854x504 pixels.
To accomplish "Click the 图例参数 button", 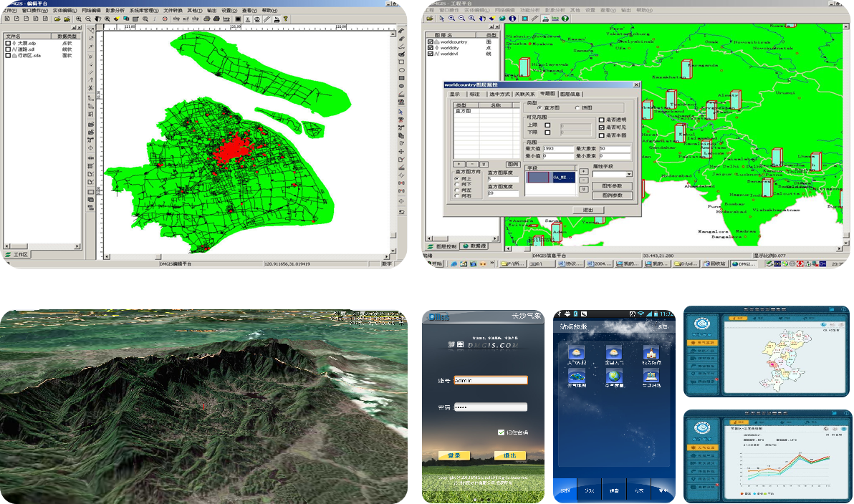I will (612, 195).
